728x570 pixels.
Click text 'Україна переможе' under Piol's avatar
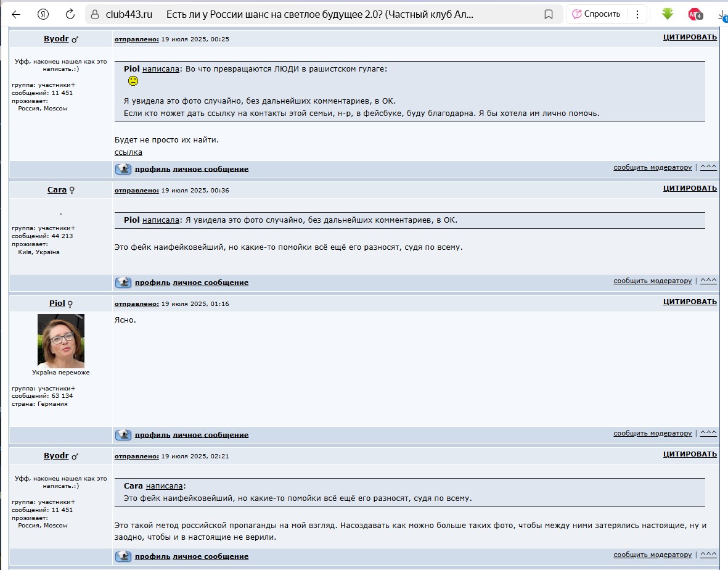click(61, 373)
